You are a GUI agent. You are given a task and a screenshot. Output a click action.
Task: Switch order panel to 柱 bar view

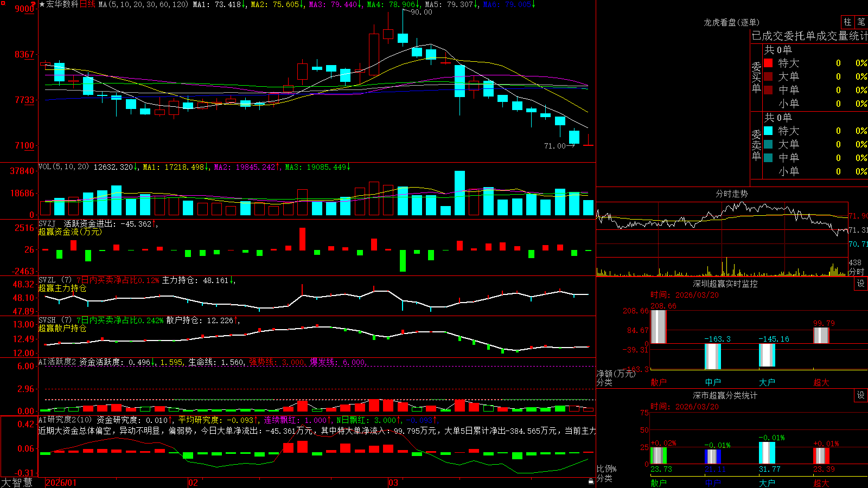coord(847,22)
